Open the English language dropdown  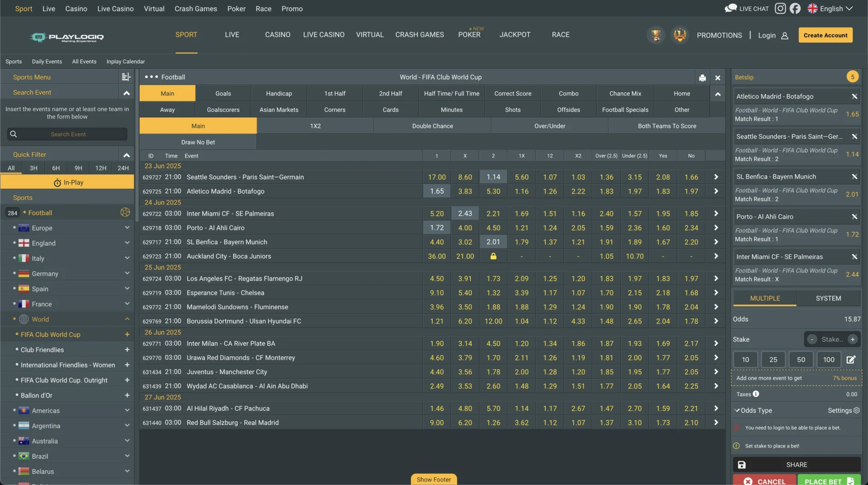point(830,9)
